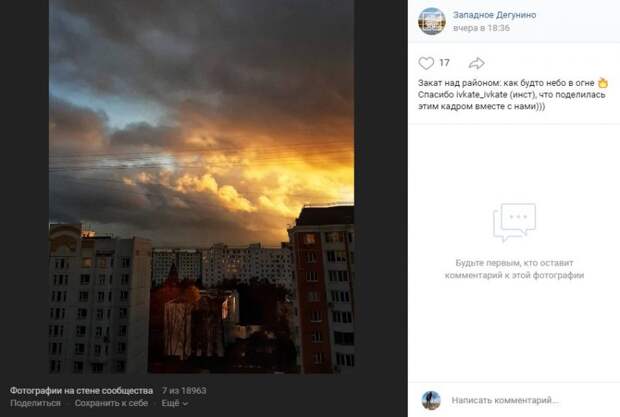Click the chevron next to Ещё

185,404
